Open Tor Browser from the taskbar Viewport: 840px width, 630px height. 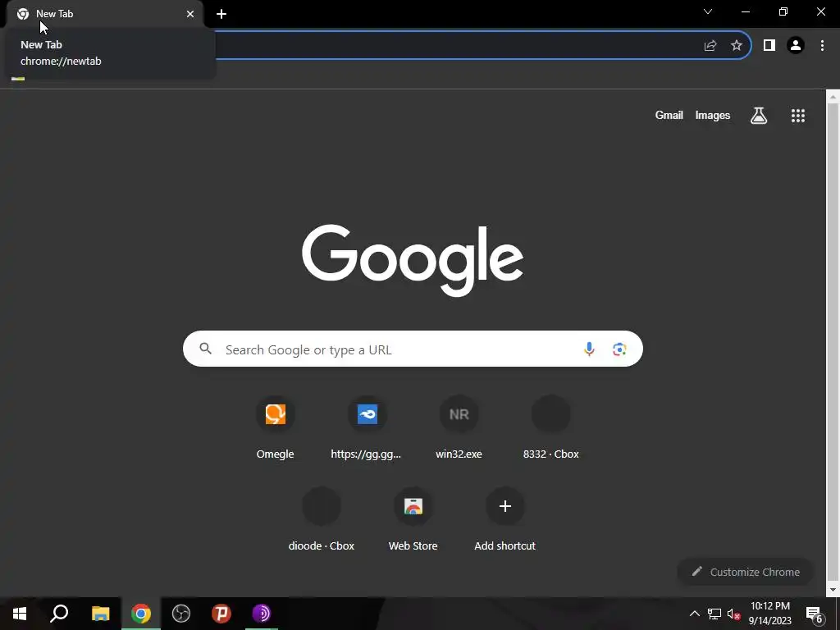[262, 614]
